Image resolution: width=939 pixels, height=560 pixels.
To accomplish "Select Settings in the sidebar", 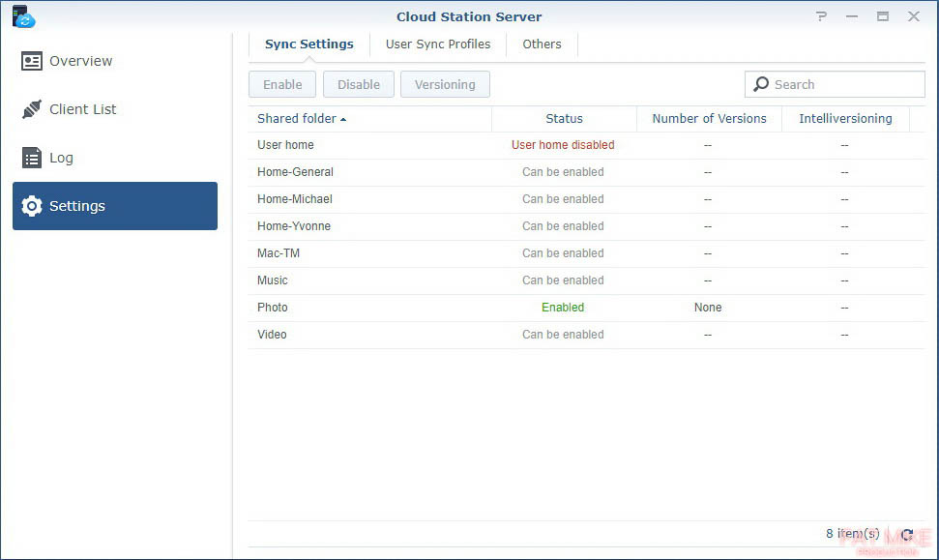I will 115,206.
